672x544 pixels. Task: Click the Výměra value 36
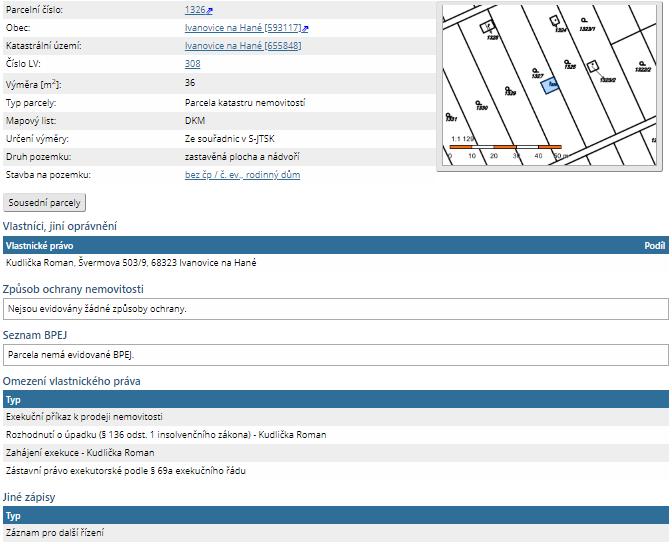(x=190, y=83)
